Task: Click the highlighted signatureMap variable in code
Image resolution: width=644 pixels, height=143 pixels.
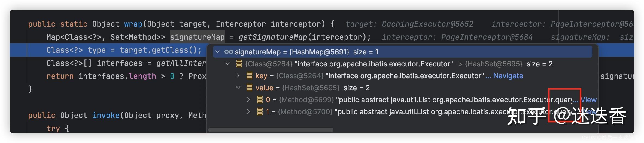Action: [x=197, y=37]
